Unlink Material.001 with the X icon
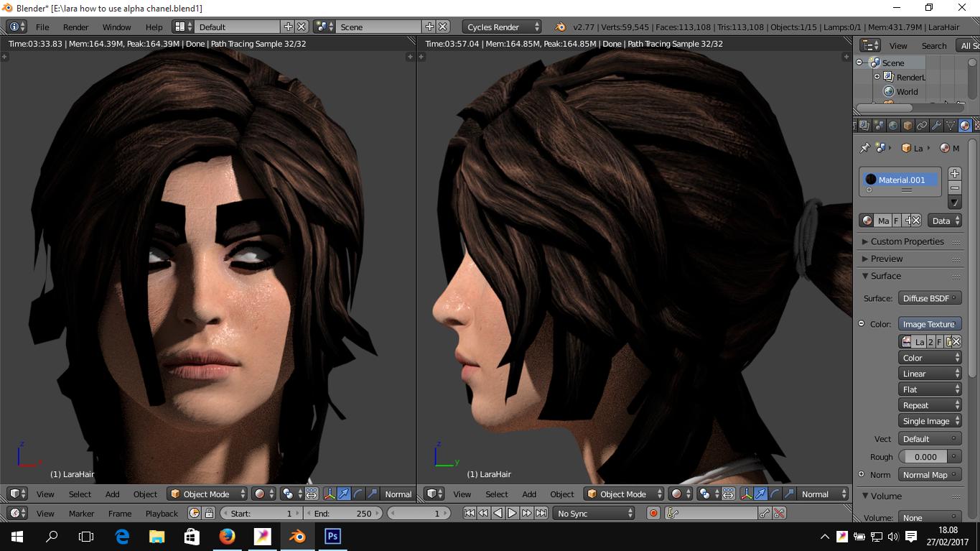The image size is (980, 551). [916, 221]
